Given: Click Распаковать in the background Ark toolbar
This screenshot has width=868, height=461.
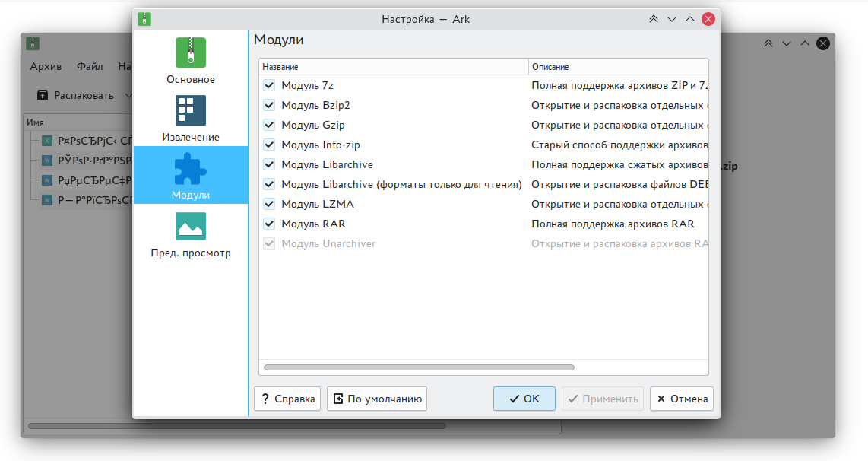Looking at the screenshot, I should pos(75,95).
